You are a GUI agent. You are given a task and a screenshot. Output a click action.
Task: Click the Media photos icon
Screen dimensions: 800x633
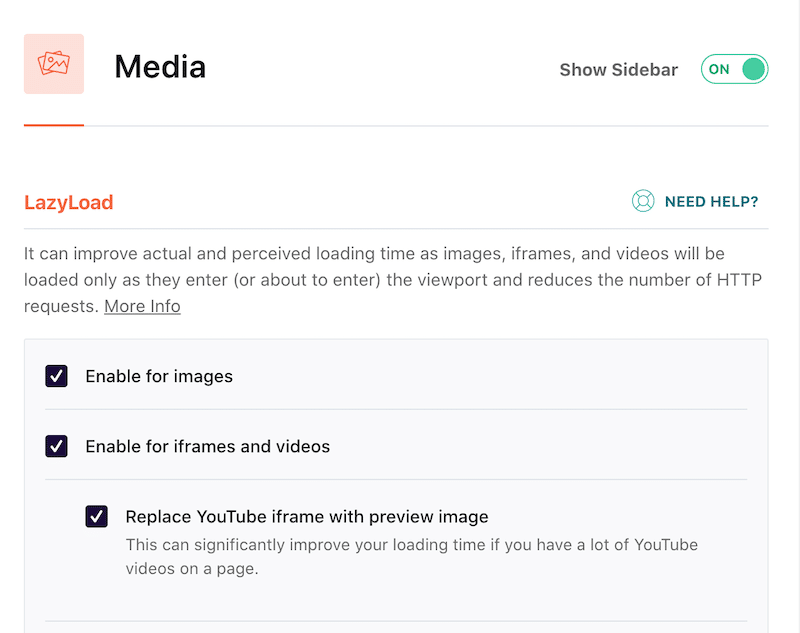[x=53, y=64]
